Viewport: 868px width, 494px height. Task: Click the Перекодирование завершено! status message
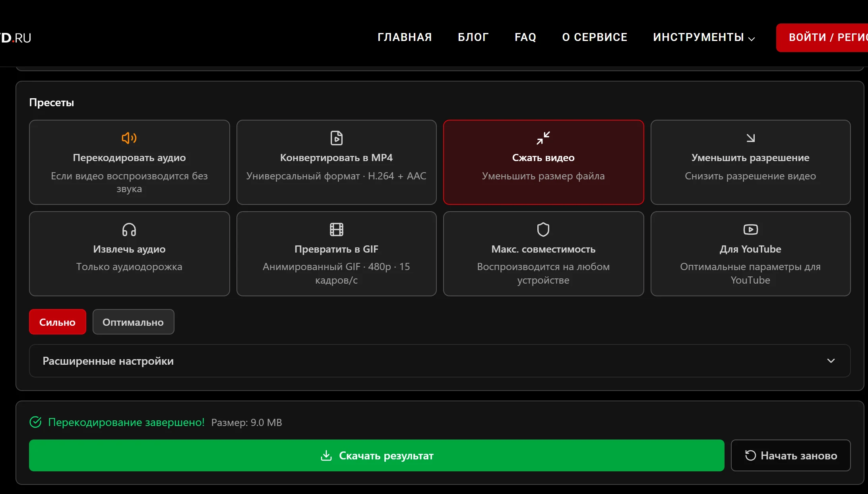[x=126, y=422]
